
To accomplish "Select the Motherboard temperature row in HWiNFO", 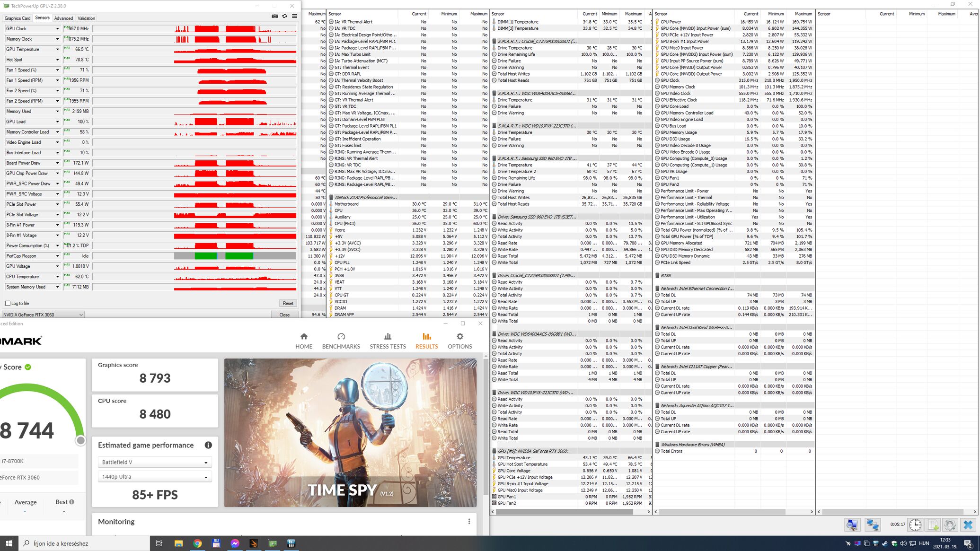I will 408,204.
